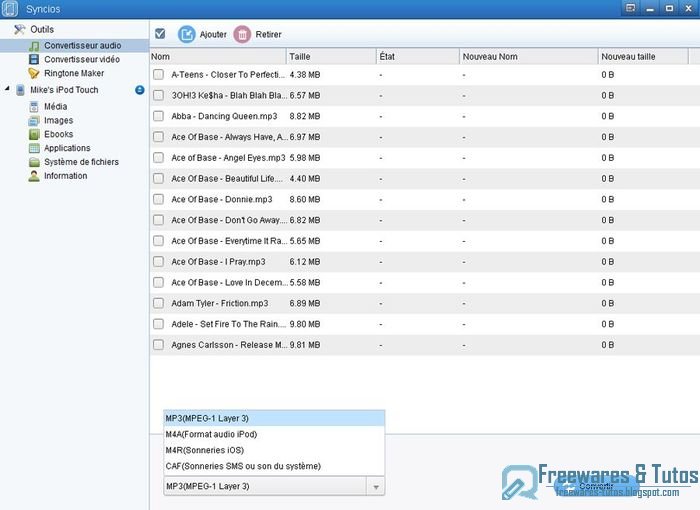Open the Information person icon

(x=34, y=176)
